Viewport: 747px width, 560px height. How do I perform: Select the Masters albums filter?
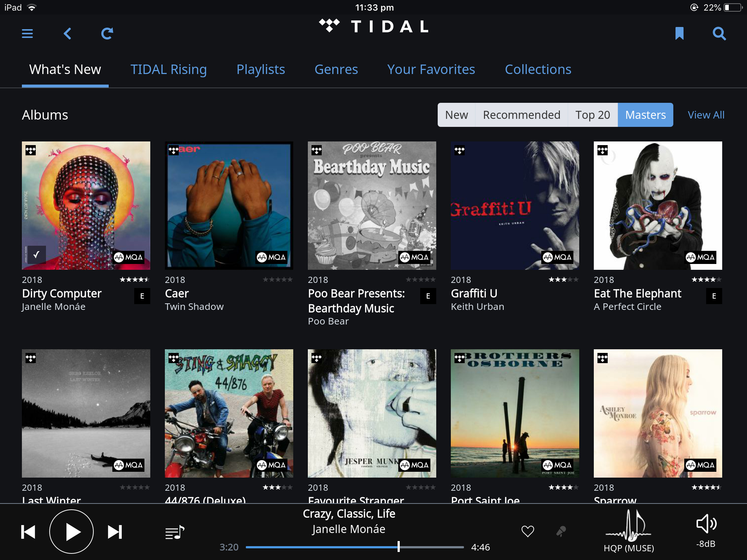point(646,115)
